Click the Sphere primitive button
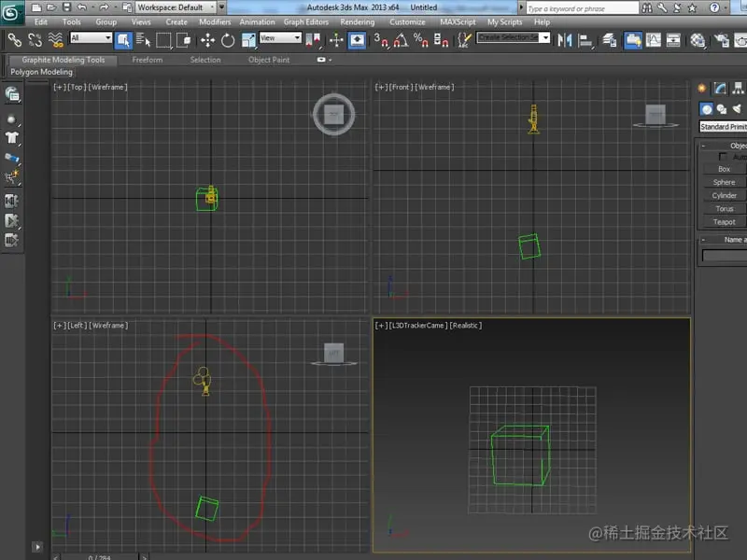The width and height of the screenshot is (747, 560). [725, 182]
